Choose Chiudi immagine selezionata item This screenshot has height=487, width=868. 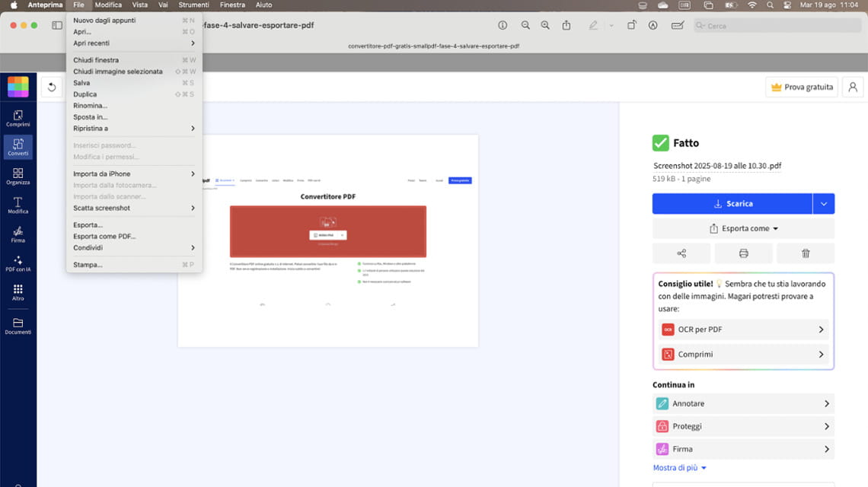pyautogui.click(x=134, y=72)
